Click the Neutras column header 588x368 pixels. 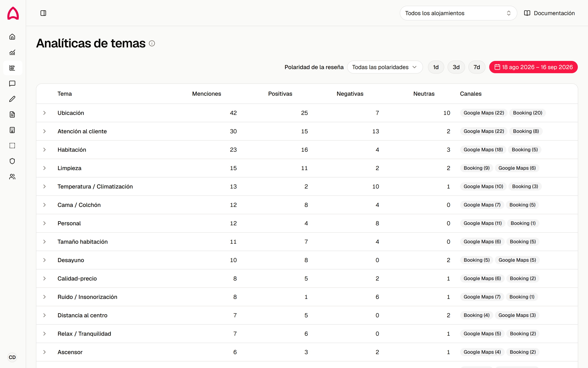coord(424,94)
